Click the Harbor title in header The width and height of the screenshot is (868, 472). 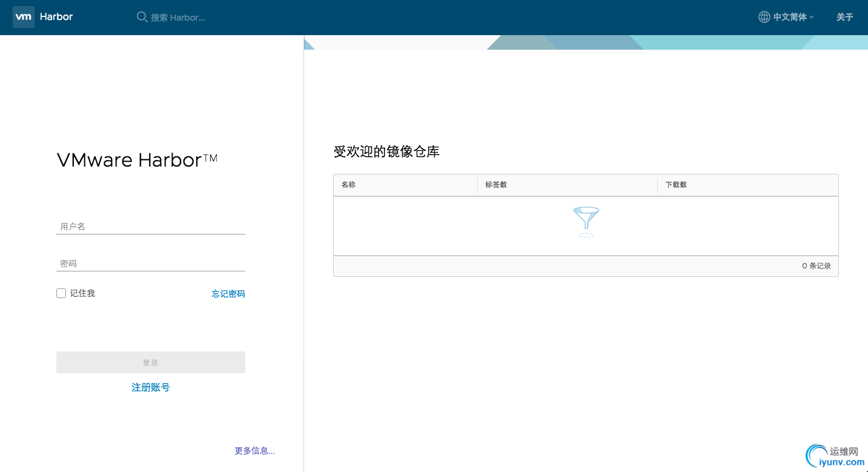[56, 17]
